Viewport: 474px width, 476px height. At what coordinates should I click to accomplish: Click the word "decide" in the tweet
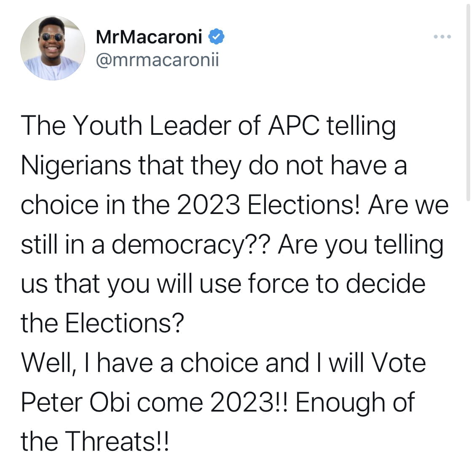[386, 284]
